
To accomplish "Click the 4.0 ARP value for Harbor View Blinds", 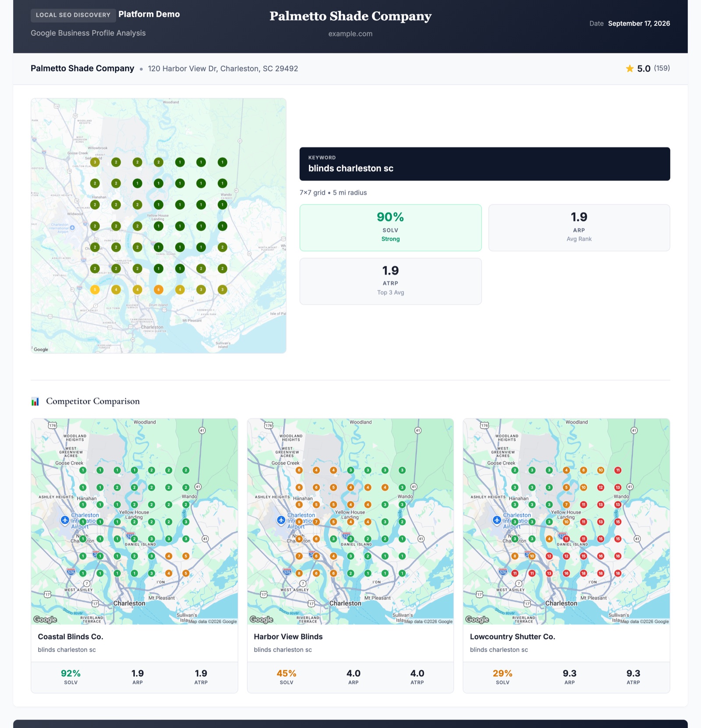I will pos(354,673).
